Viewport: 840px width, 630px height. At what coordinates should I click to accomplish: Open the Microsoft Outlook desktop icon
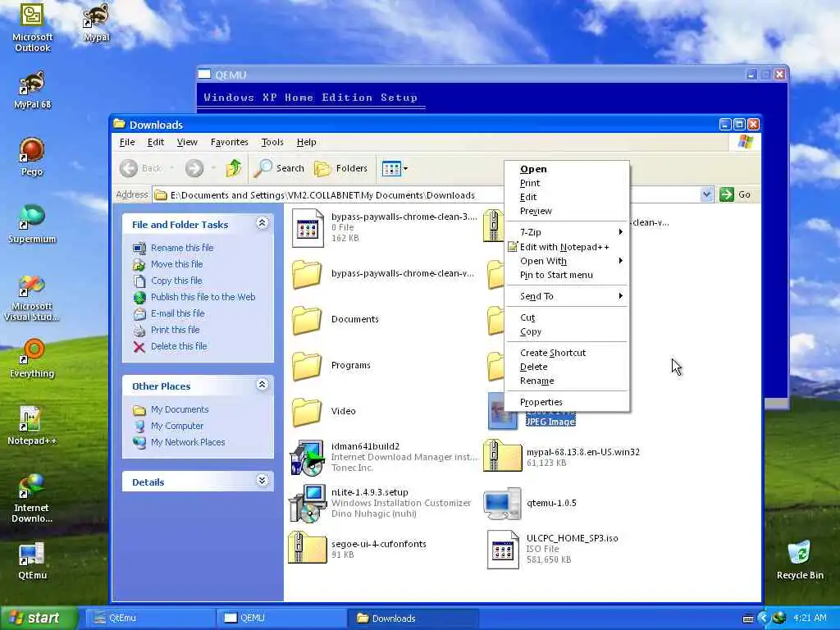pyautogui.click(x=32, y=27)
